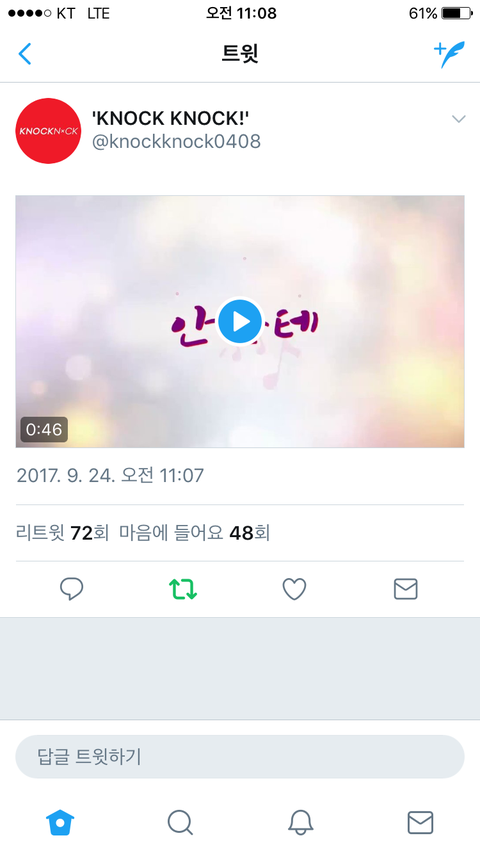Image resolution: width=480 pixels, height=854 pixels.
Task: Open the tweet options chevron menu
Action: (459, 119)
